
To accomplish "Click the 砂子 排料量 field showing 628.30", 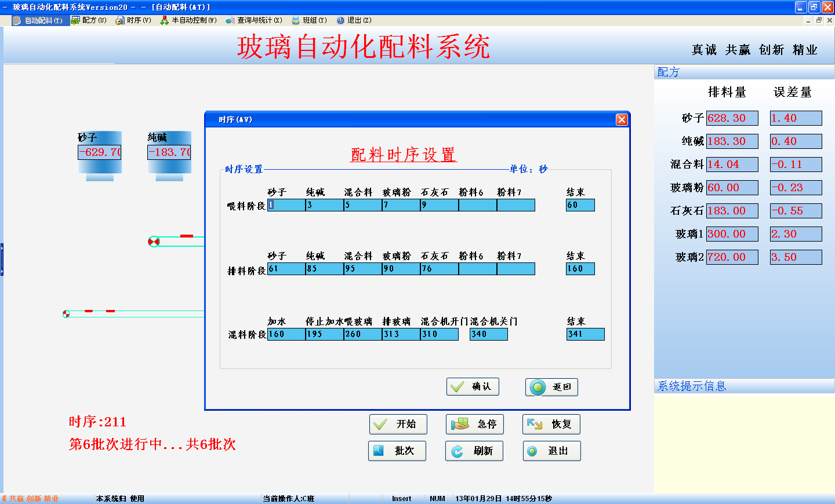I will coord(732,118).
